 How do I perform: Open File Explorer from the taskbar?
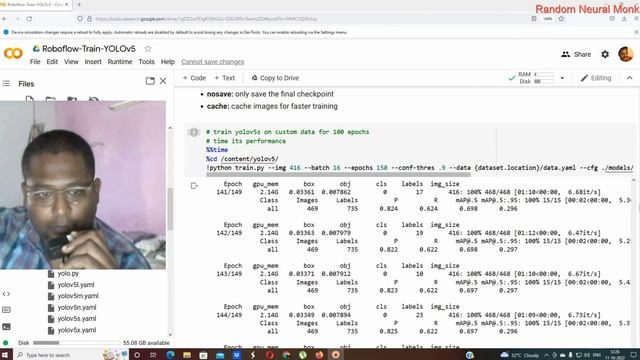(x=187, y=355)
